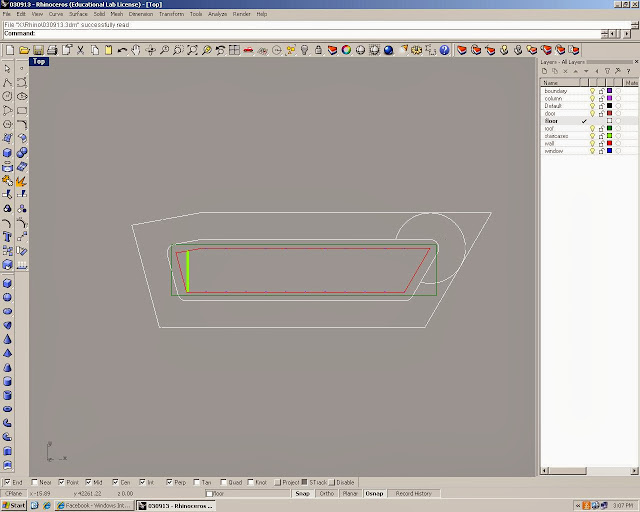Delete layer with the X icon
640x512 pixels.
(x=565, y=71)
